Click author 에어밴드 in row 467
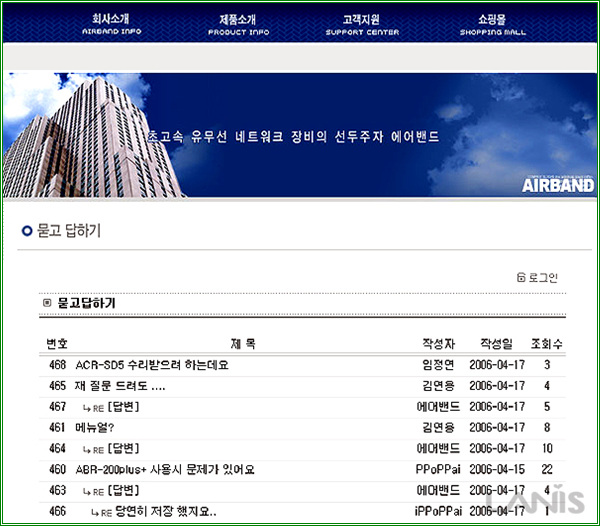The image size is (600, 526). point(438,407)
